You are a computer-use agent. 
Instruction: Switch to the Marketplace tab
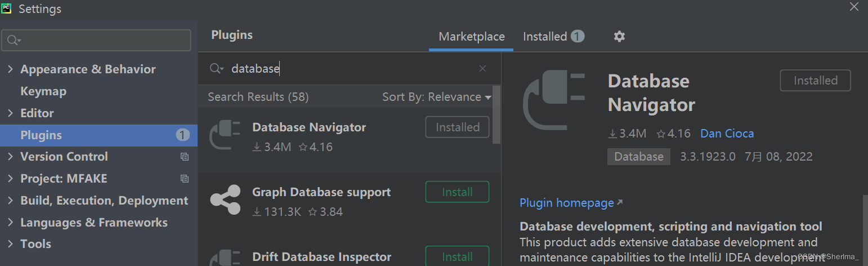pyautogui.click(x=471, y=37)
